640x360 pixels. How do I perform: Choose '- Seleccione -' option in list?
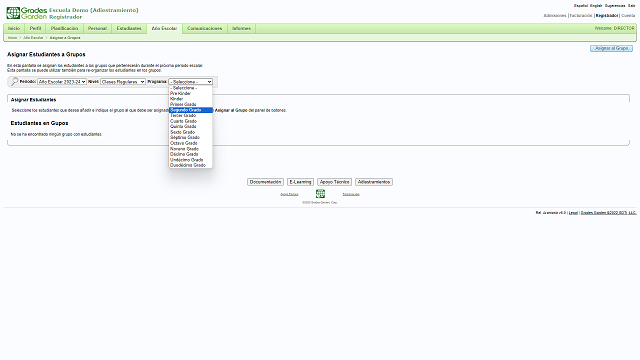191,88
